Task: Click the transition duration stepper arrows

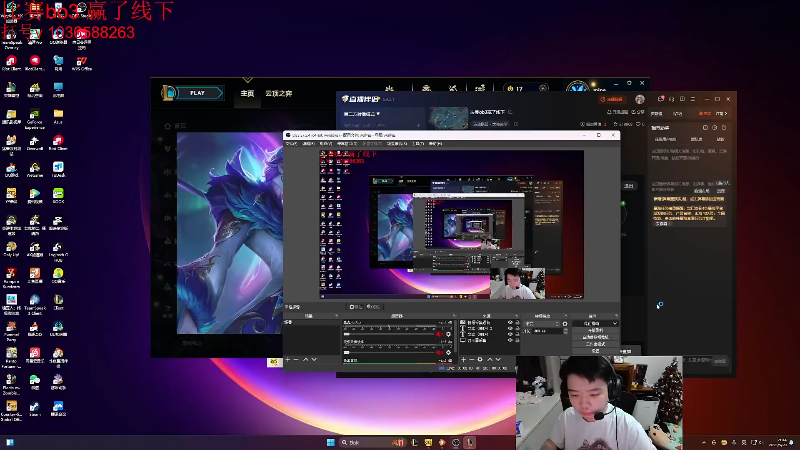Action: 565,331
